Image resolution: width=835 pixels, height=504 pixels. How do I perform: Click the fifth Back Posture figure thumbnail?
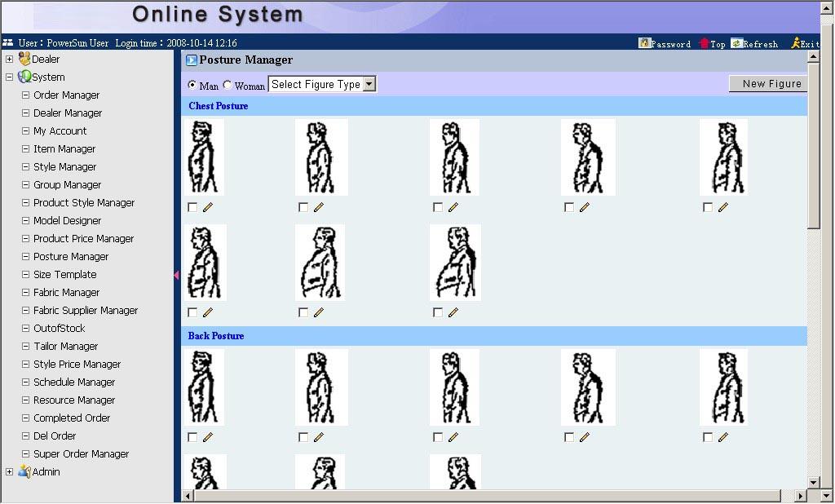[724, 387]
